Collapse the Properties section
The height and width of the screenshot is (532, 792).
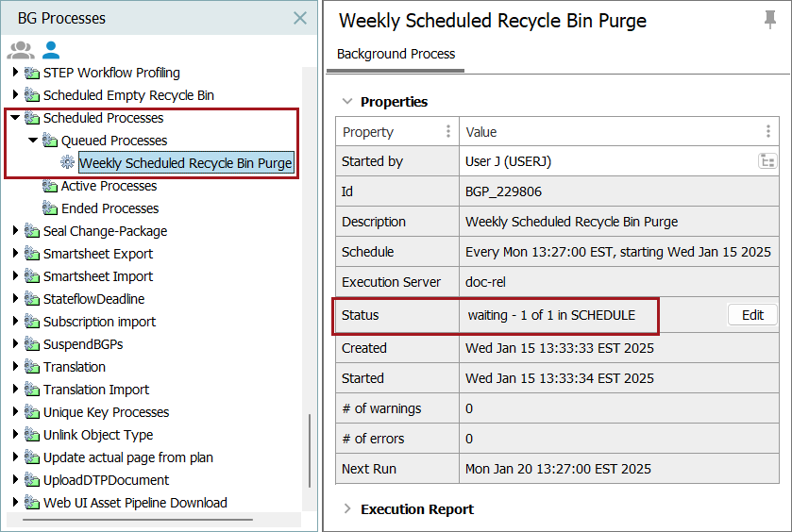click(x=347, y=101)
